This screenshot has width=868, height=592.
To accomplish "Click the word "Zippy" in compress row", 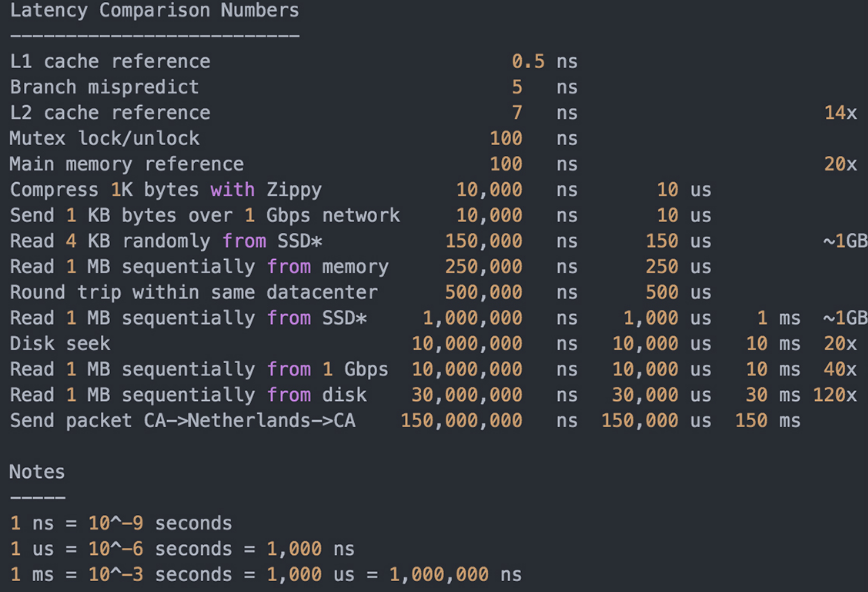I will tap(294, 190).
